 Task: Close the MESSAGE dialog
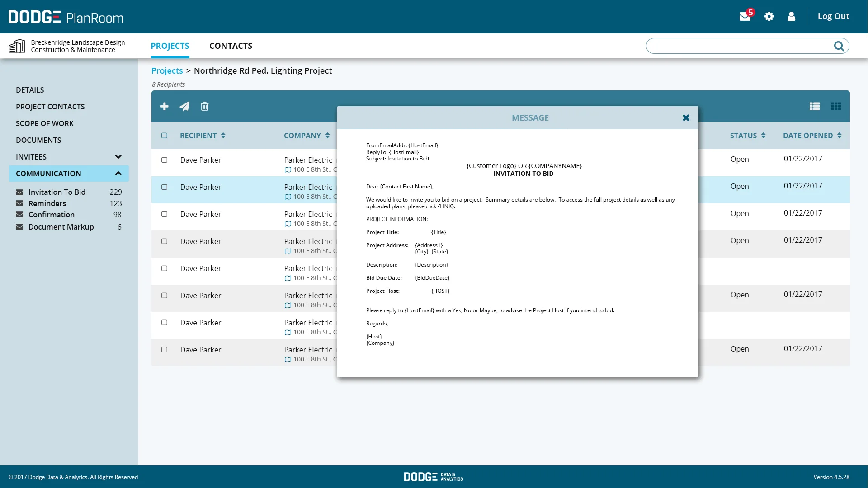tap(686, 118)
